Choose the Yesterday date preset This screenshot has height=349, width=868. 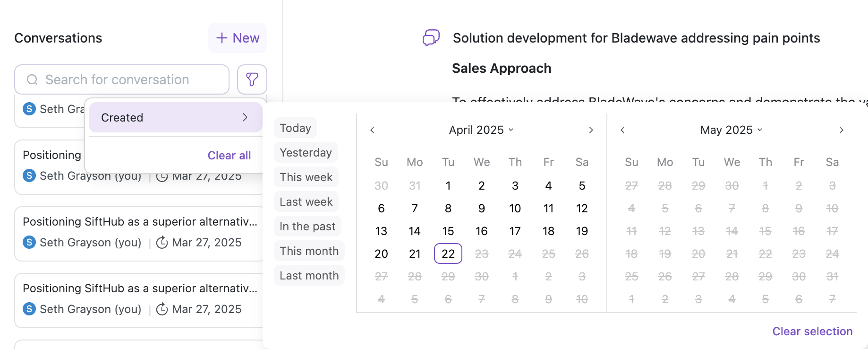point(306,152)
